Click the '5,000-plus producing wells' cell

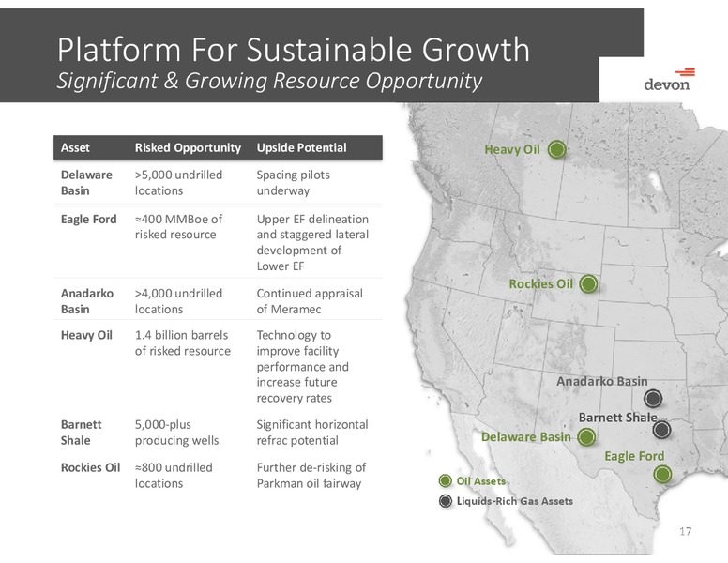tap(177, 432)
